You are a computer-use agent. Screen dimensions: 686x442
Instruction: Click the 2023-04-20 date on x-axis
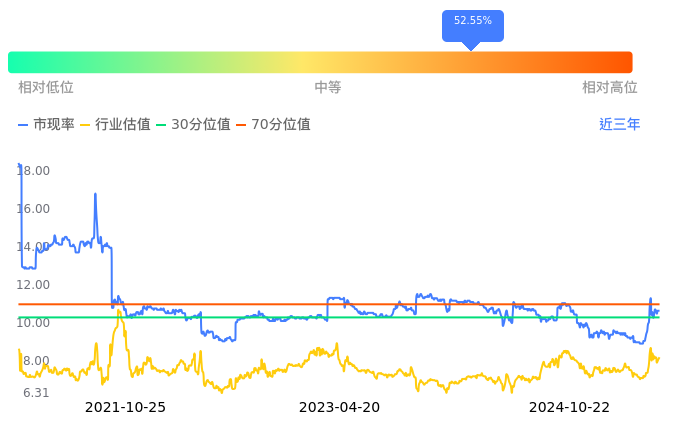tap(340, 408)
